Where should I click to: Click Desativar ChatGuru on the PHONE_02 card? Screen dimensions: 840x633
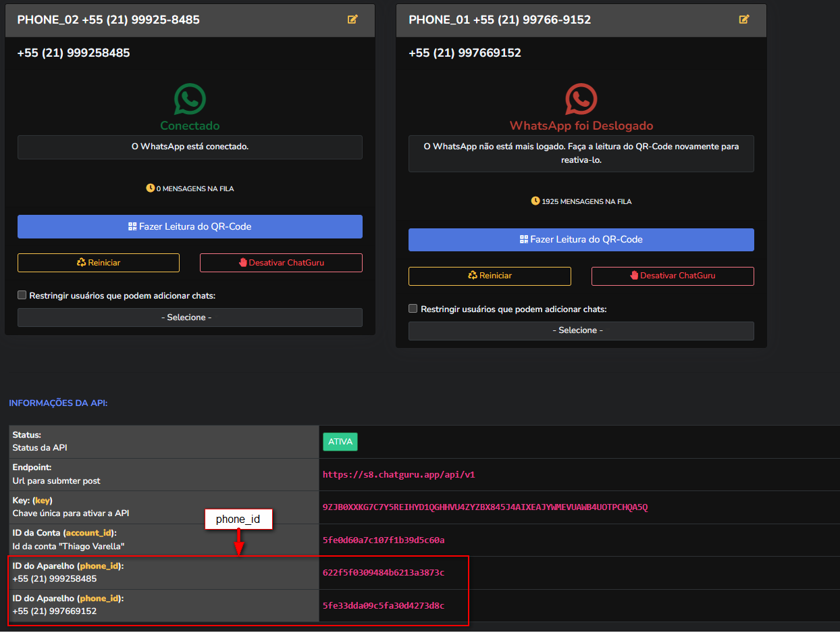pyautogui.click(x=281, y=263)
